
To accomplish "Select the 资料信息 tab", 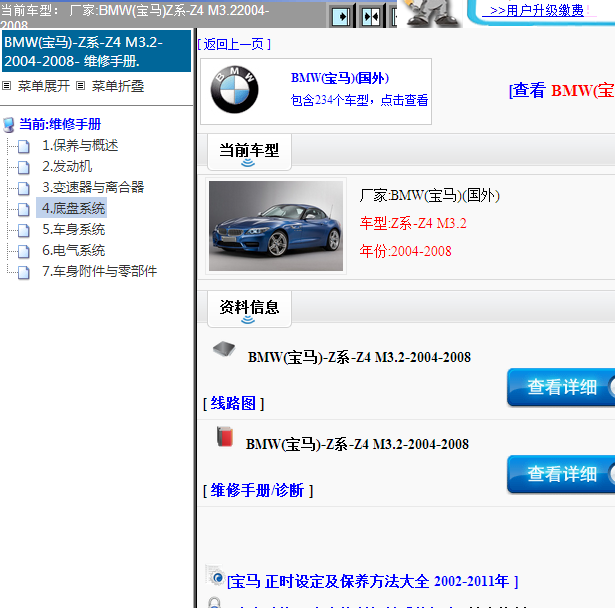I will tap(249, 309).
